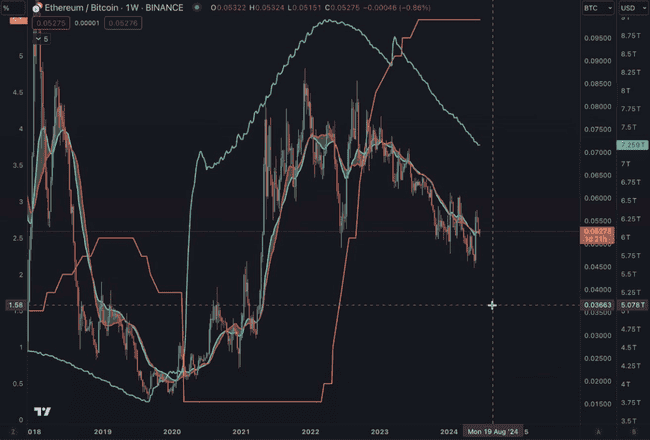Click the 2021 label on time axis
Image resolution: width=650 pixels, height=440 pixels.
[241, 432]
